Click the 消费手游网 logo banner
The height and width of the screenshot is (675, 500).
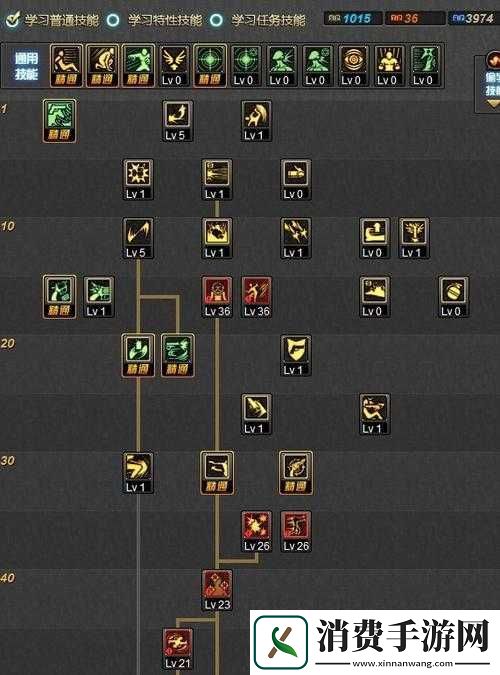[375, 642]
